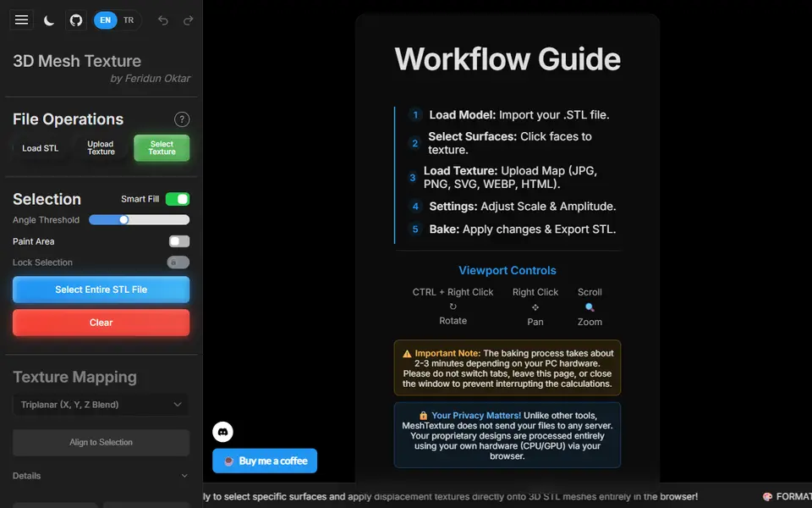Enable the Paint Area switch
This screenshot has width=812, height=508.
(179, 241)
